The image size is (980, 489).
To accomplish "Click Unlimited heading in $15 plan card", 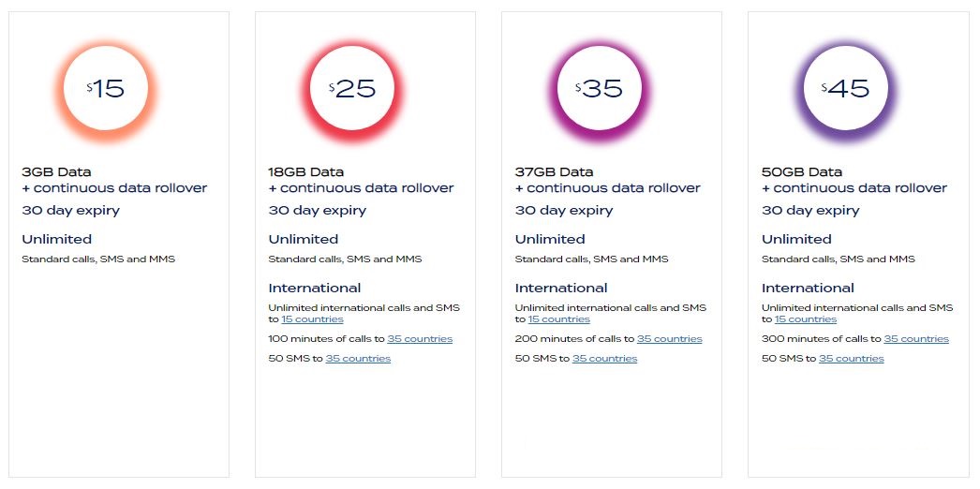I will click(x=56, y=240).
